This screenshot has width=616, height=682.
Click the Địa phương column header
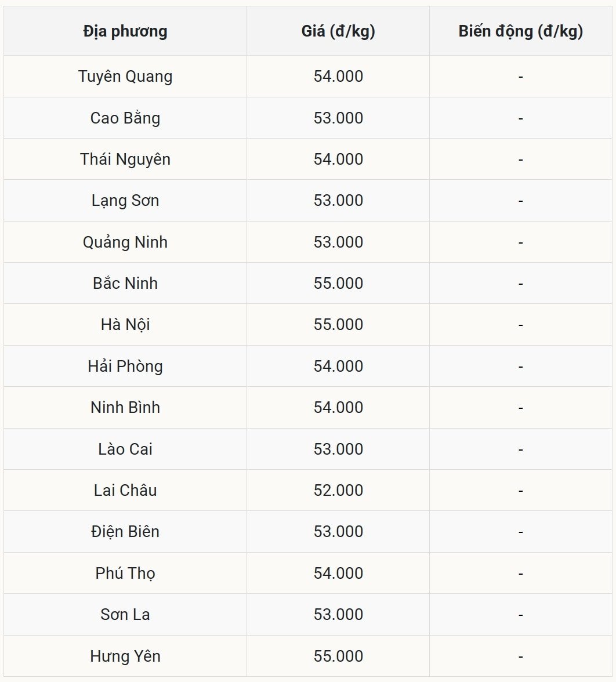[125, 31]
